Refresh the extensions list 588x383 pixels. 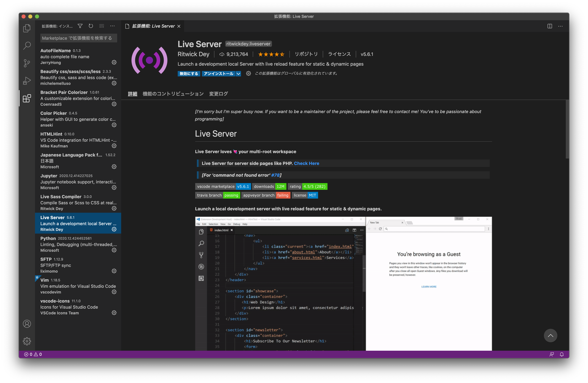click(91, 26)
